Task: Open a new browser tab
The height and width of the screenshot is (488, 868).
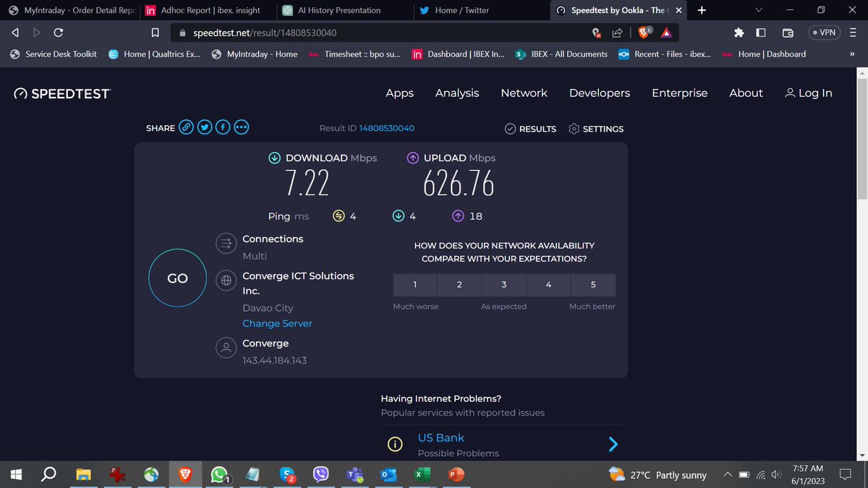Action: [702, 10]
